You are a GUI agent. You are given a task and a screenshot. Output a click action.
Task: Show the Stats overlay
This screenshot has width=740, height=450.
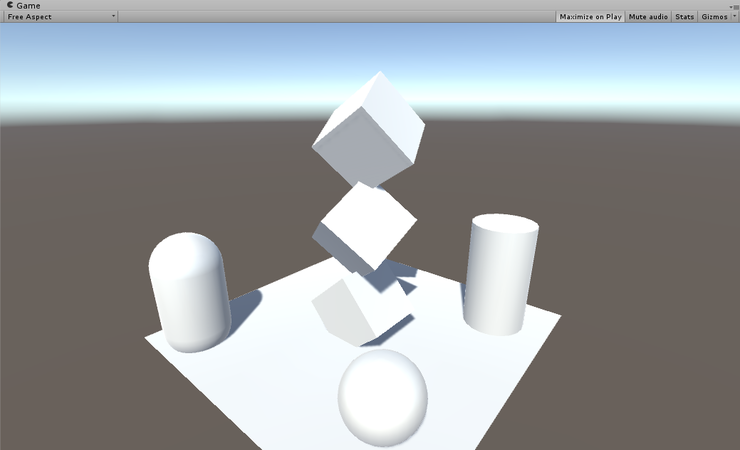tap(684, 17)
